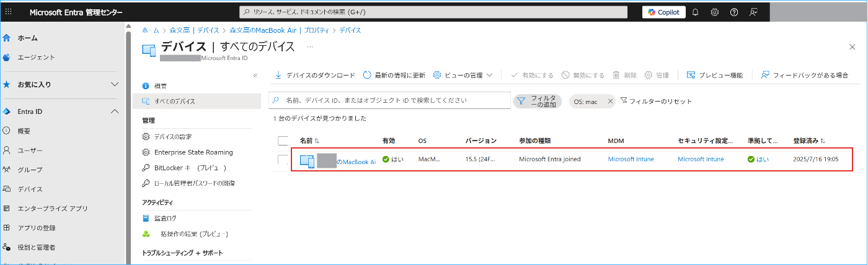Open the MacBook Air device name link
This screenshot has width=868, height=265.
coord(356,162)
